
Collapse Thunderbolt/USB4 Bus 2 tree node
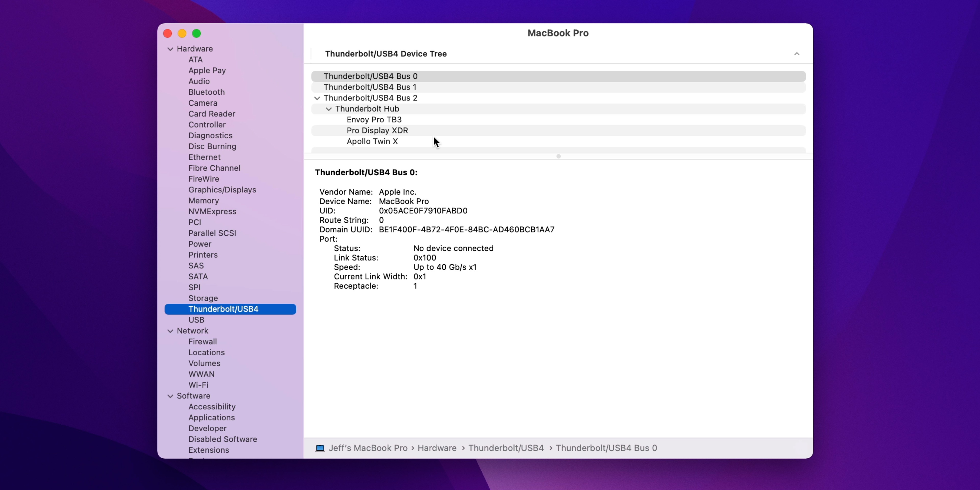(x=317, y=98)
